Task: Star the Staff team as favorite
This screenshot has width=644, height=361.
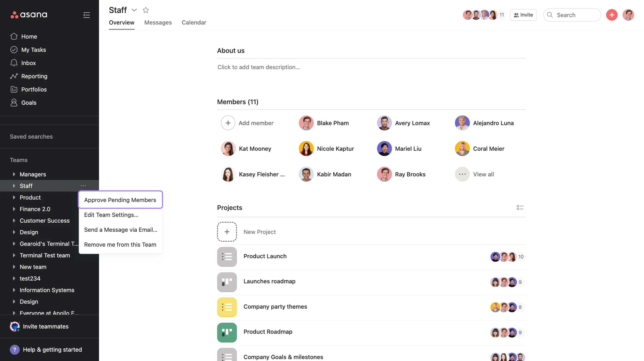Action: click(146, 10)
